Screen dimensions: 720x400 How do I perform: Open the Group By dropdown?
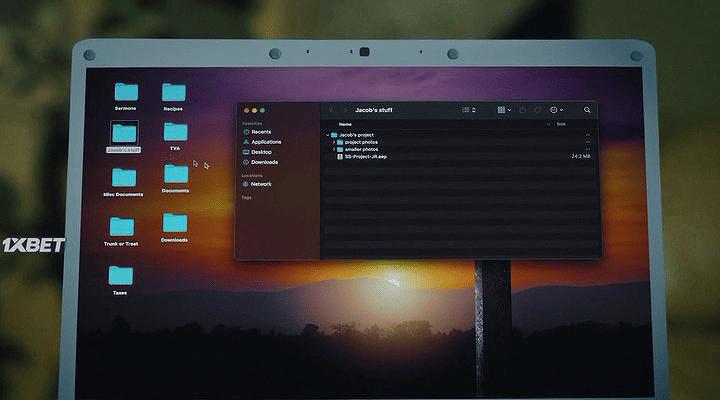coord(504,110)
